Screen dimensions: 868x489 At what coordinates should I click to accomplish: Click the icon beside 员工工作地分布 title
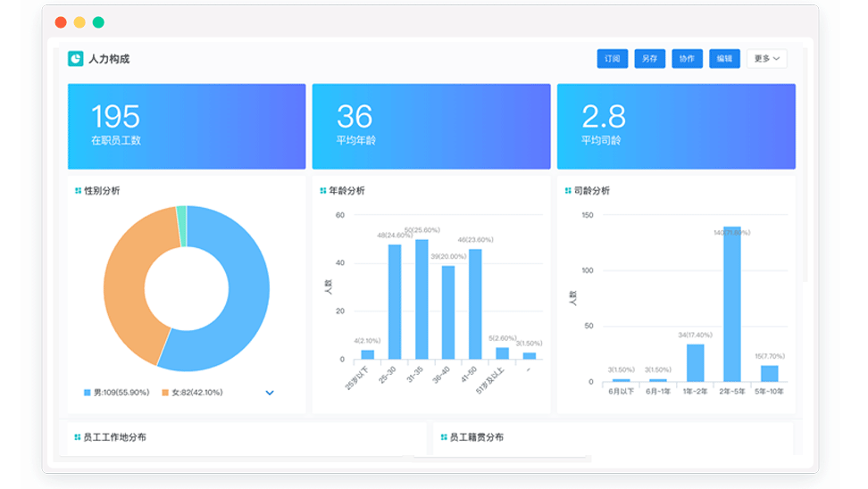click(78, 437)
